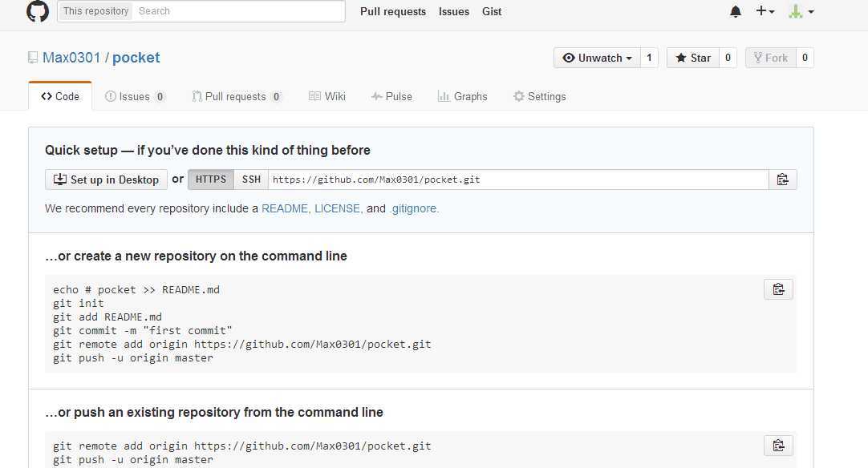The width and height of the screenshot is (868, 468).
Task: Open the plus create-new dropdown
Action: (x=765, y=11)
